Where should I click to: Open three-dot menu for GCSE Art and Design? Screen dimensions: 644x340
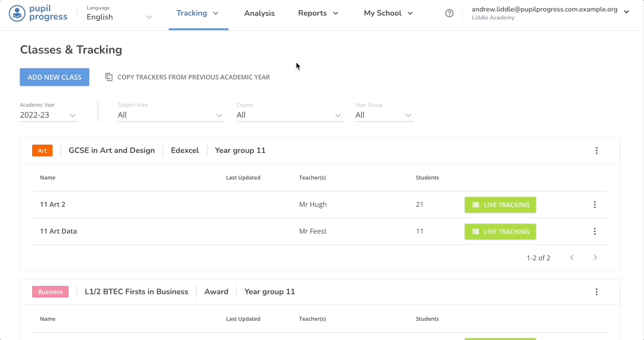tap(596, 151)
